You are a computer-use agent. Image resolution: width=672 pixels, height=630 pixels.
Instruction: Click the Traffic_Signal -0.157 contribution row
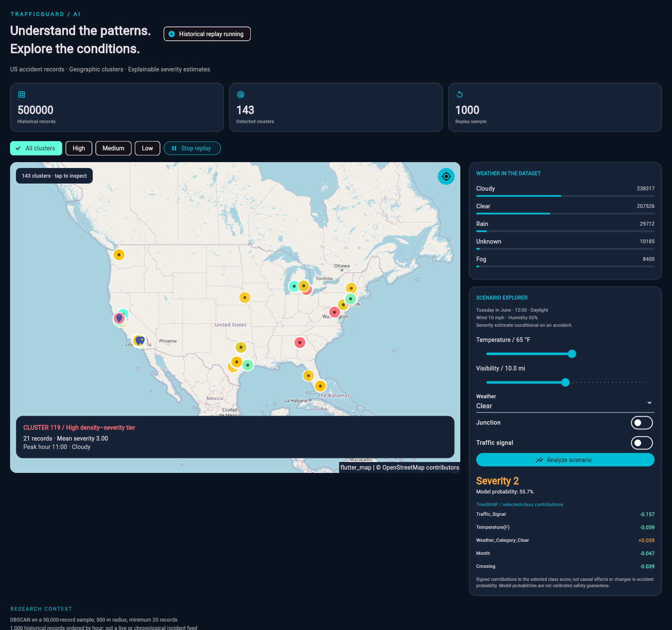tap(565, 514)
